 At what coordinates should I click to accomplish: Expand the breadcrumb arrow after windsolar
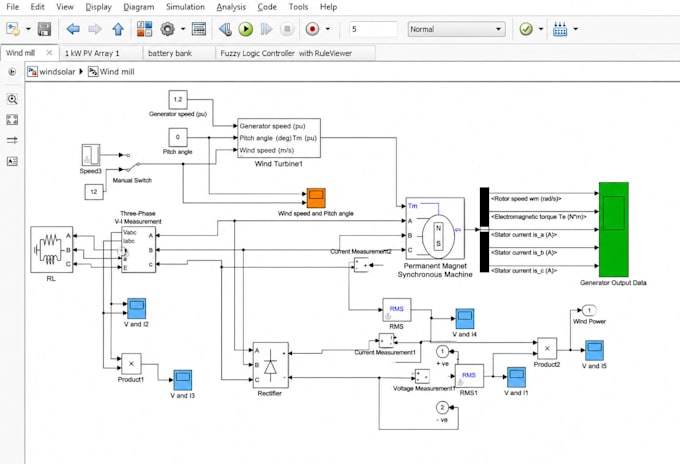tap(81, 72)
